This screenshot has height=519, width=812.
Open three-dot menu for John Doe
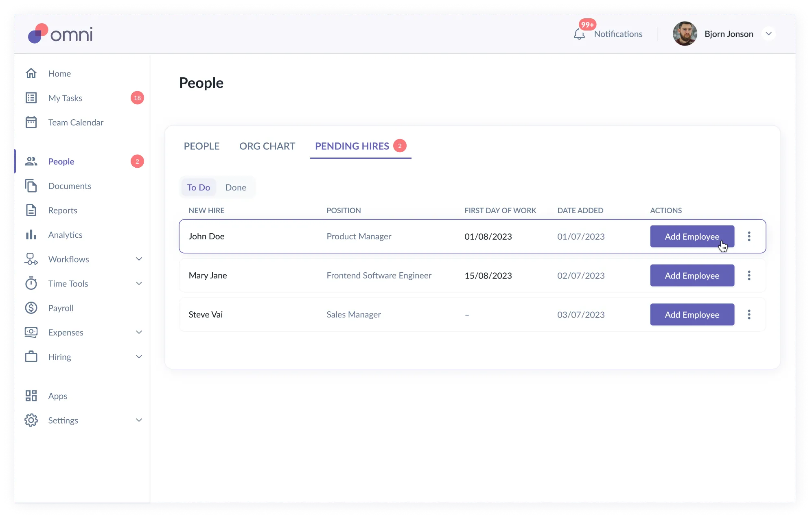[749, 237]
